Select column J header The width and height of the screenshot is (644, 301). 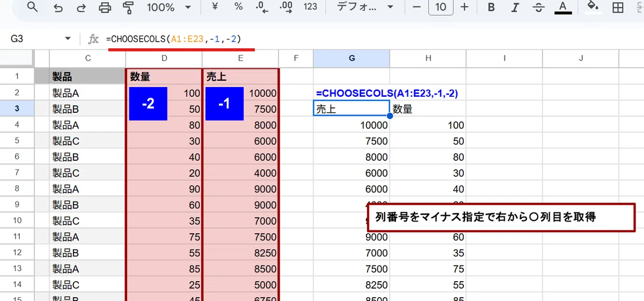point(581,58)
